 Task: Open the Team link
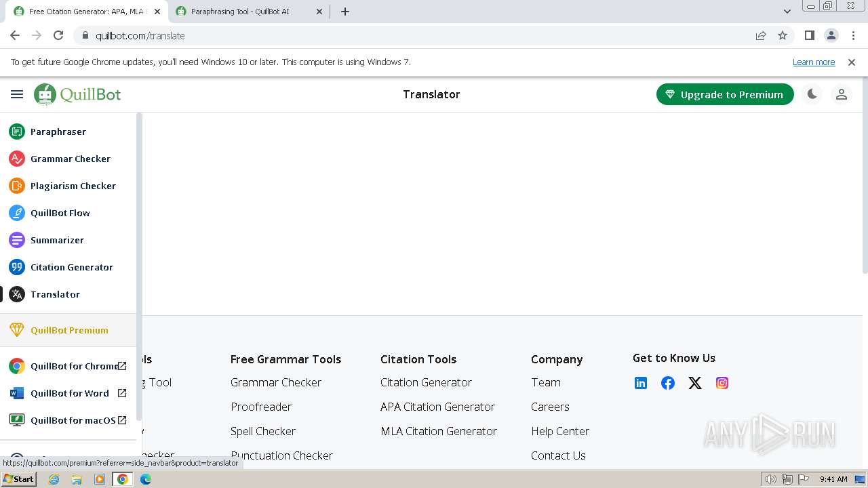pyautogui.click(x=546, y=382)
